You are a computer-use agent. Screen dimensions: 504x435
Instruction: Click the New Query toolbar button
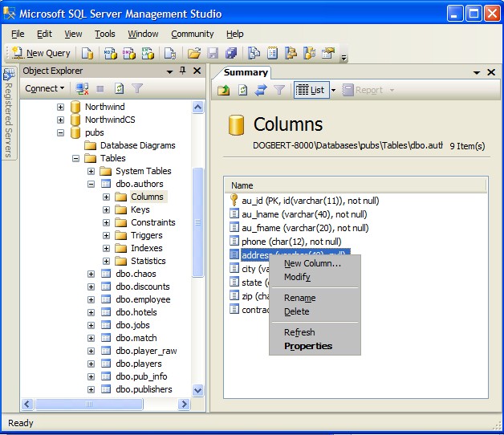tap(40, 53)
